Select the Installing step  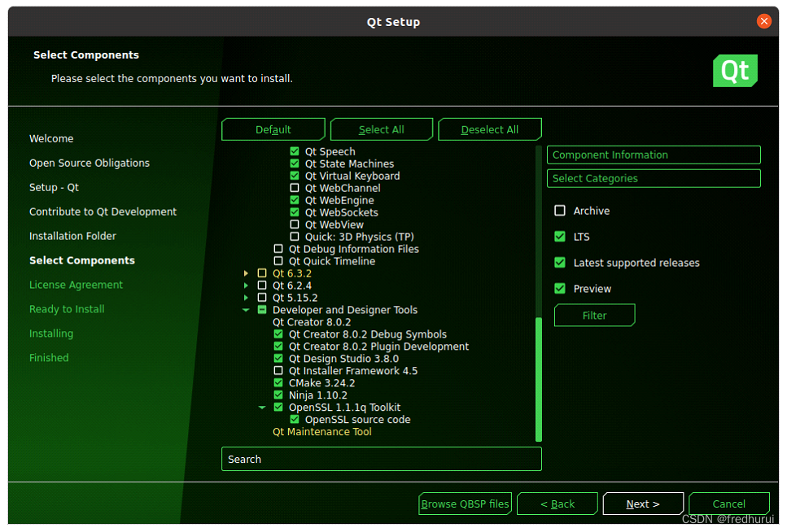pyautogui.click(x=51, y=334)
